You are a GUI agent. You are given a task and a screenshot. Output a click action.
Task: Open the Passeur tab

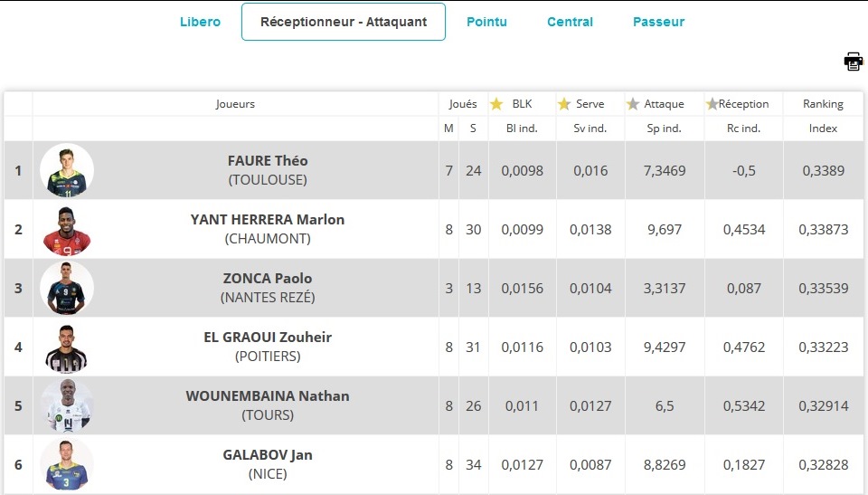[659, 23]
